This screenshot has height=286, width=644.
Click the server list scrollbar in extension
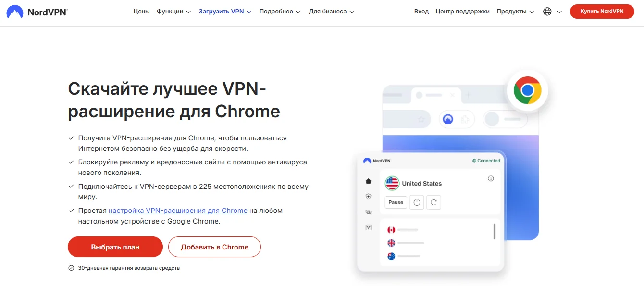pos(495,231)
